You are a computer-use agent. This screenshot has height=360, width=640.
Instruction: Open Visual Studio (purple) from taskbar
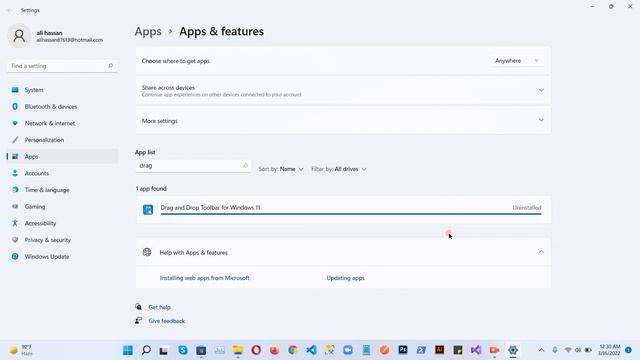[x=476, y=350]
